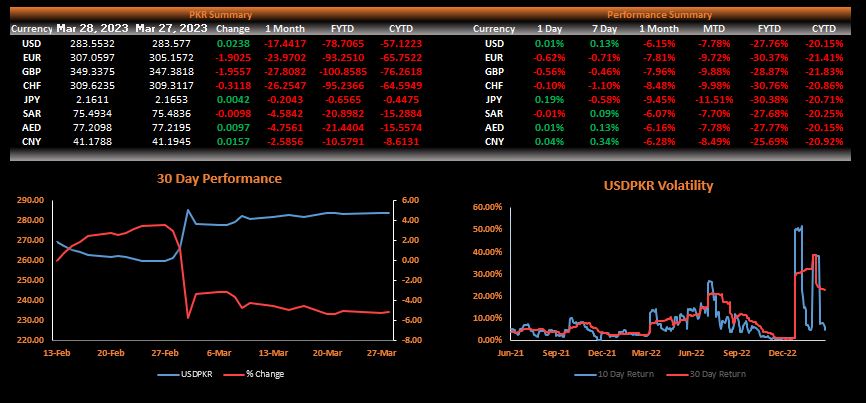This screenshot has width=866, height=403.
Task: Click the "10 Day Return" legend entry
Action: click(614, 374)
